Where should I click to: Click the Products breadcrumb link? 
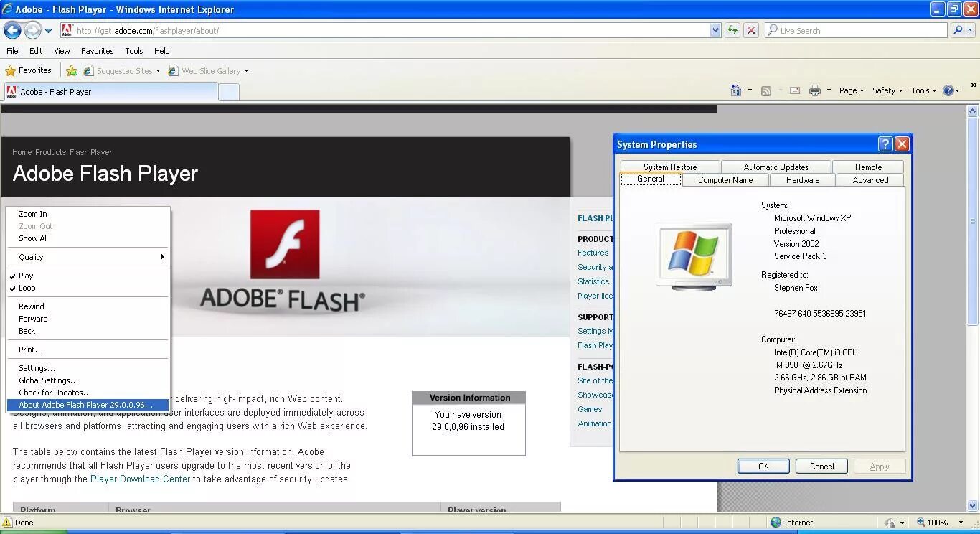coord(50,152)
